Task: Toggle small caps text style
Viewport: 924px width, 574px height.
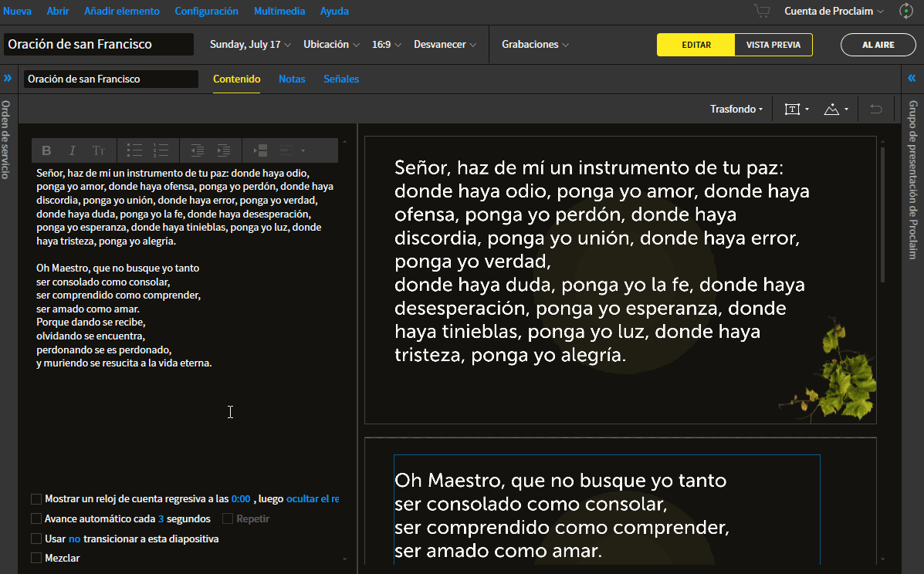Action: 98,150
